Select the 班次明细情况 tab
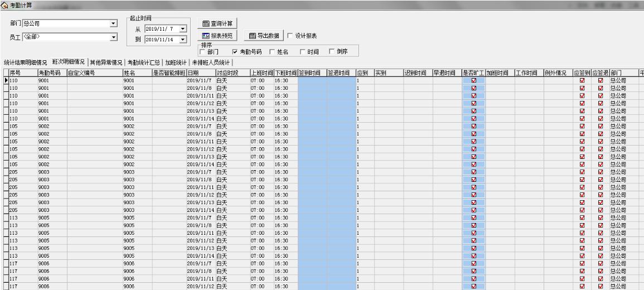Screen dimensions: 644x290 69,62
